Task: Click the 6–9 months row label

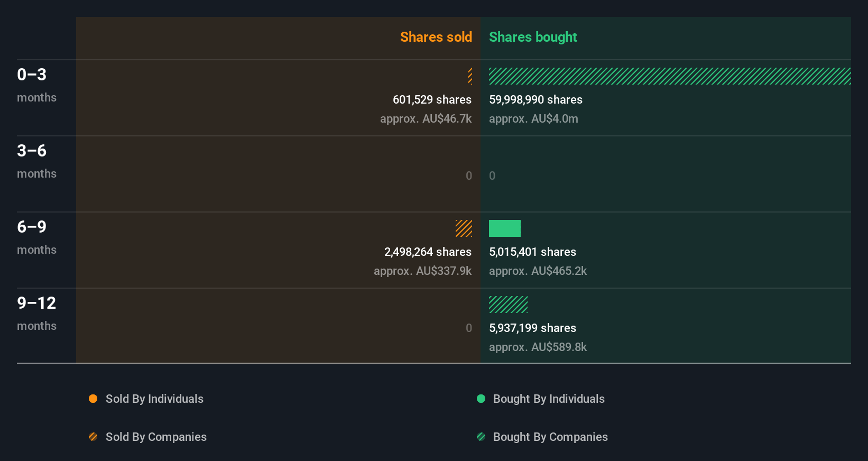Action: click(x=36, y=237)
